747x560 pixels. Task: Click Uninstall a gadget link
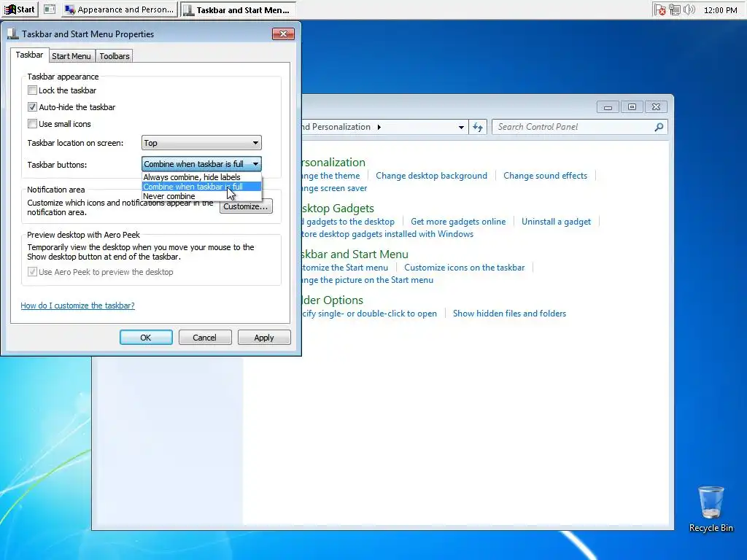click(x=556, y=222)
